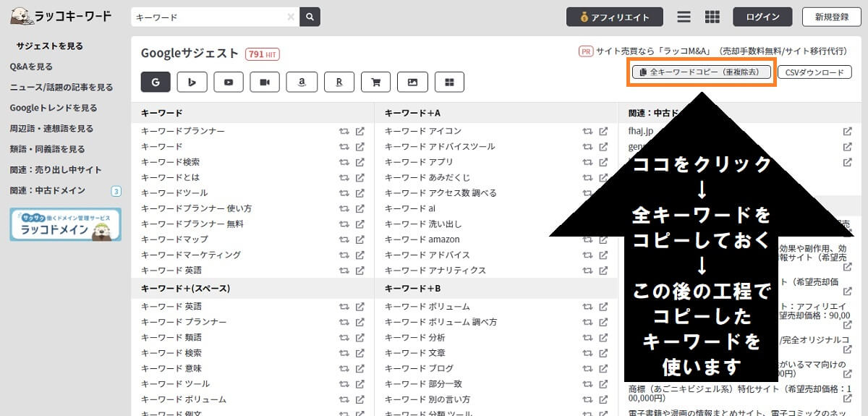This screenshot has height=416, width=868.
Task: Re-search icon for キーワードプランナー row
Action: click(x=344, y=131)
